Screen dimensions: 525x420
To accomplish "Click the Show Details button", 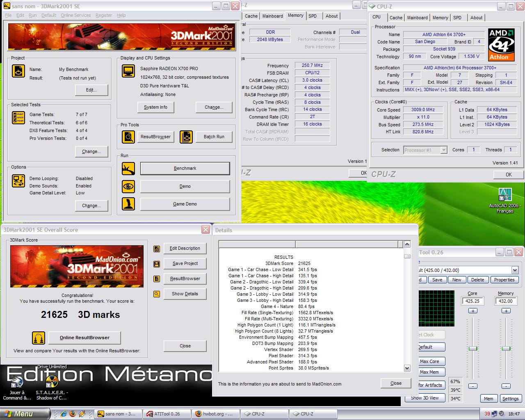I will coord(185,294).
